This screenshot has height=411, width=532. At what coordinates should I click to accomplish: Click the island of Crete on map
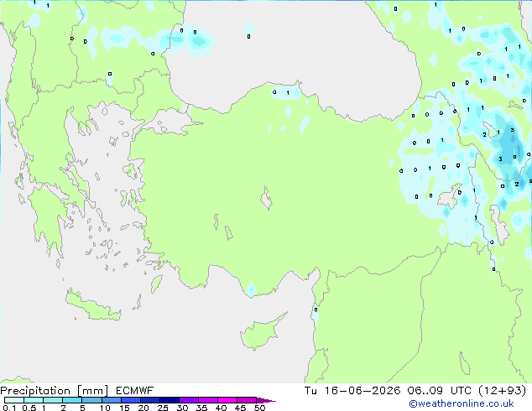pyautogui.click(x=92, y=305)
